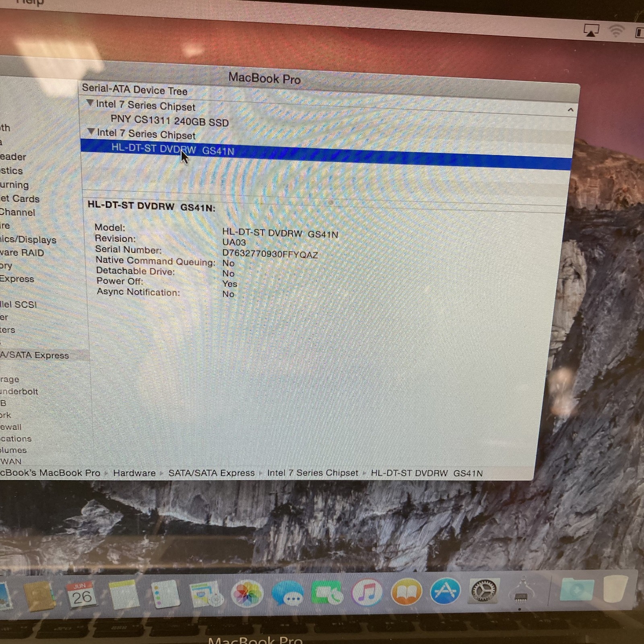This screenshot has height=644, width=644.
Task: Click the Power Off value Yes
Action: click(229, 284)
